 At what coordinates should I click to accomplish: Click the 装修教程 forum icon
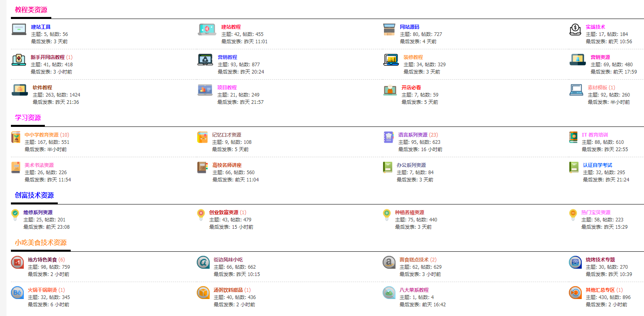tap(391, 60)
